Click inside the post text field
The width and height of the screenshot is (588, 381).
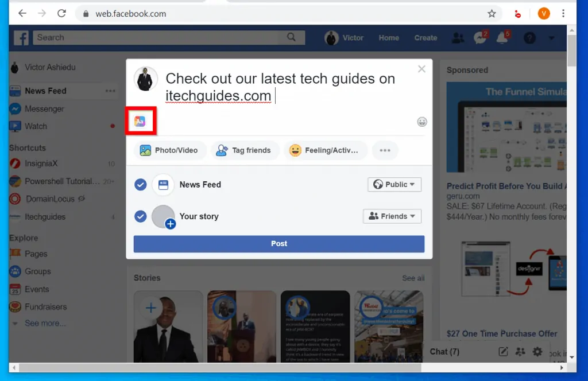(x=276, y=86)
